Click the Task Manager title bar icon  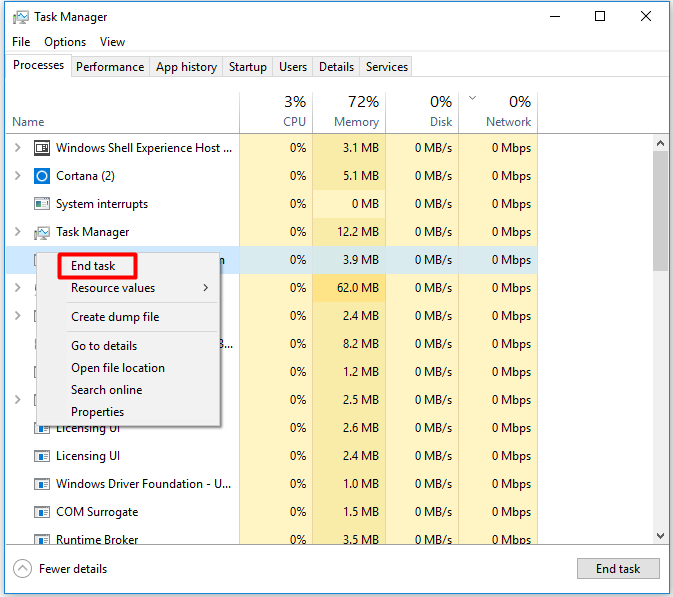point(20,17)
